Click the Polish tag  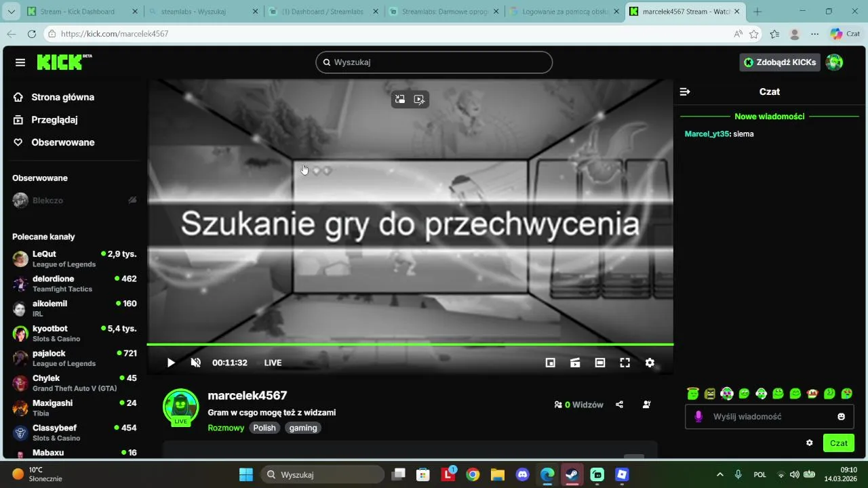pyautogui.click(x=264, y=428)
